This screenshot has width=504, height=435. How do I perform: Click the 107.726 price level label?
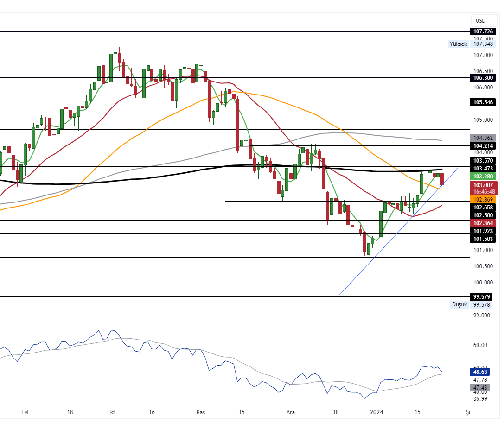click(x=482, y=32)
